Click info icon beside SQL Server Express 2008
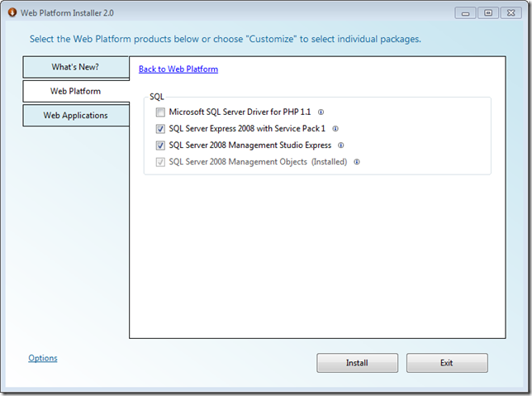 click(x=335, y=129)
